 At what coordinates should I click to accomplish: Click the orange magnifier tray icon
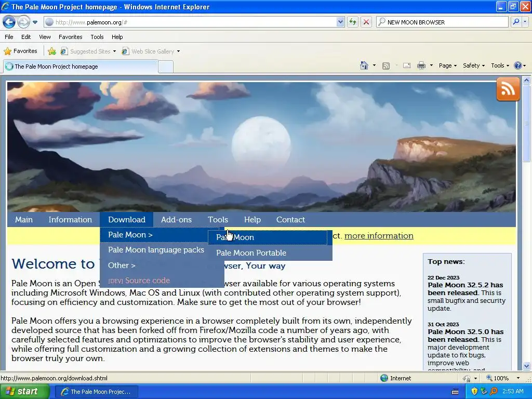(x=494, y=392)
